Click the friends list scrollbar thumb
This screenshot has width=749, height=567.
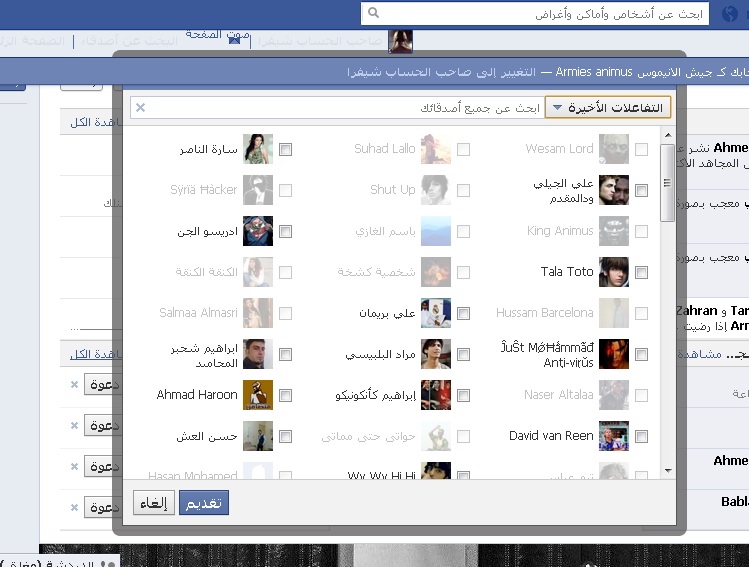pyautogui.click(x=667, y=182)
